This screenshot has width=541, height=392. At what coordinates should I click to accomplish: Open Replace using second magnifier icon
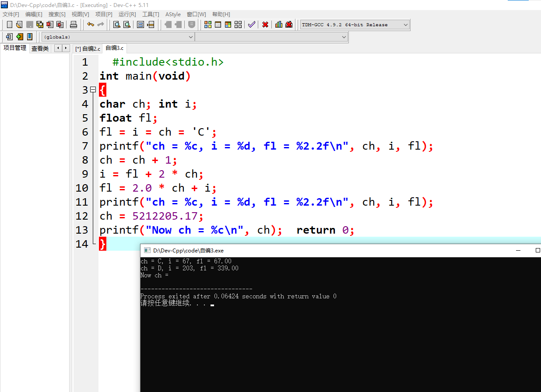[x=126, y=24]
